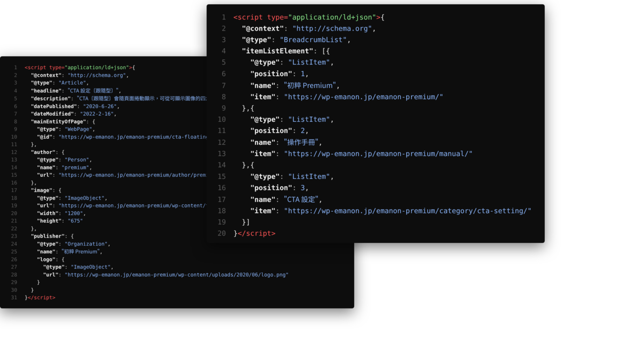Select the logo.png URL string
Viewport: 644px width, 362px height.
(x=177, y=275)
